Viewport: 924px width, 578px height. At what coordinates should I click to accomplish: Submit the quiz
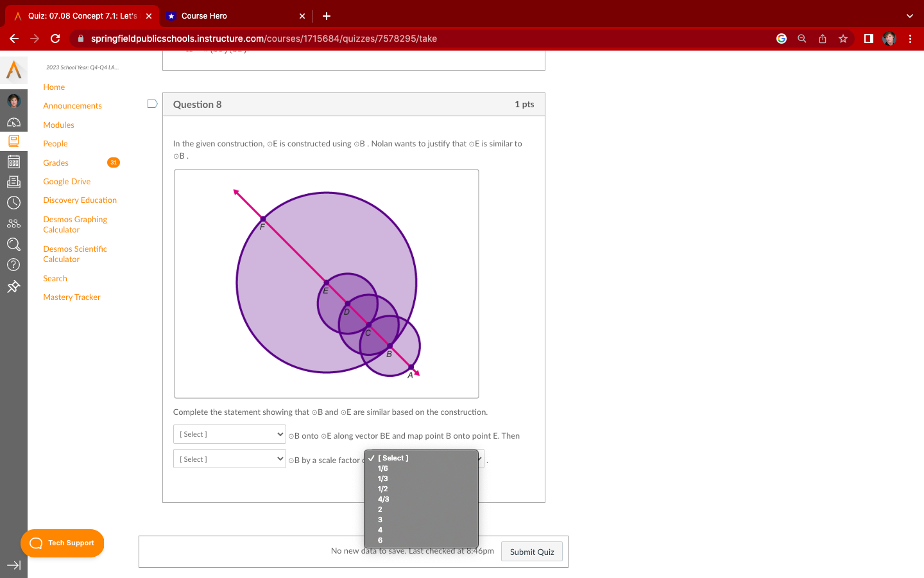(x=532, y=552)
